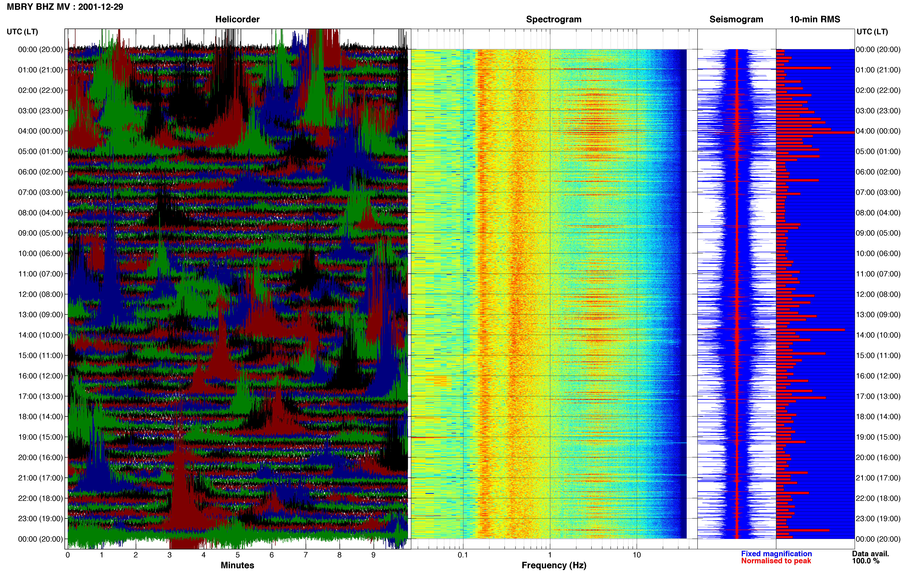Click the 'Frequency (Hz)' x-axis label
The width and height of the screenshot is (924, 578).
[554, 565]
